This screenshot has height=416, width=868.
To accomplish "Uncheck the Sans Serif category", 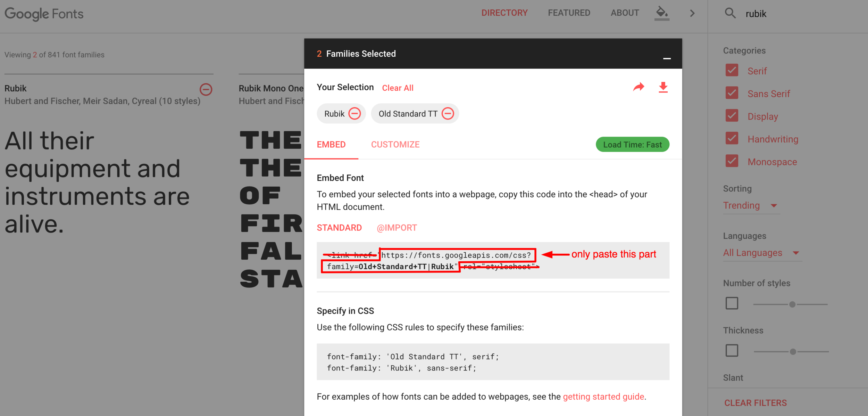I will (x=732, y=93).
